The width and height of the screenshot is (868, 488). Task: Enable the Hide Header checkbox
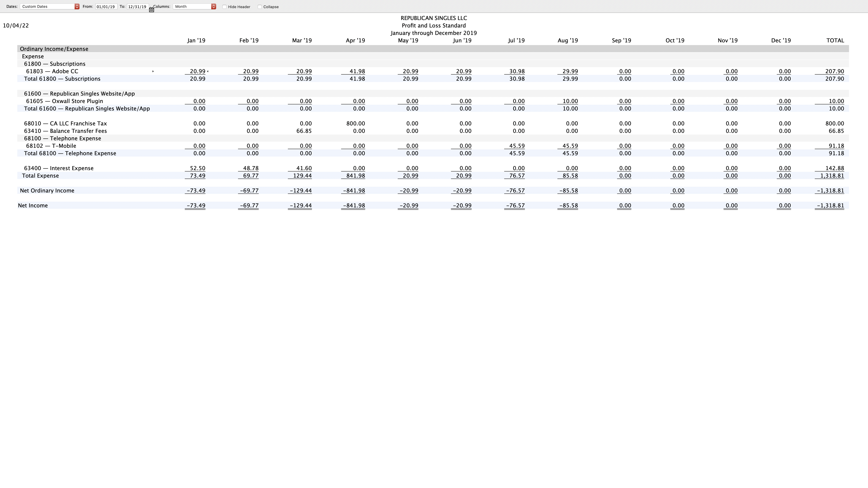click(x=224, y=7)
